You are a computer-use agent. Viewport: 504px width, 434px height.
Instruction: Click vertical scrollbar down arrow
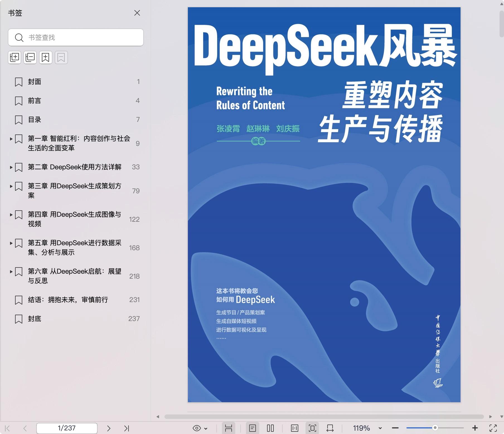501,417
